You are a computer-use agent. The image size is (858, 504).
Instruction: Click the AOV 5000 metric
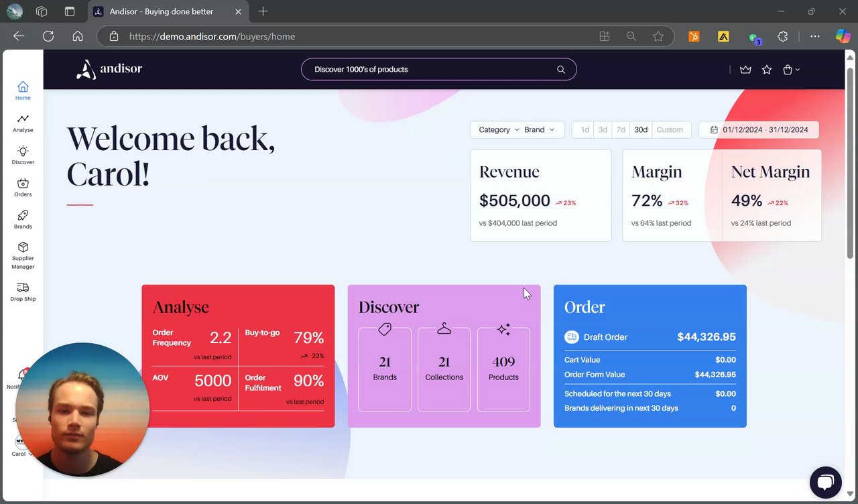(x=192, y=387)
